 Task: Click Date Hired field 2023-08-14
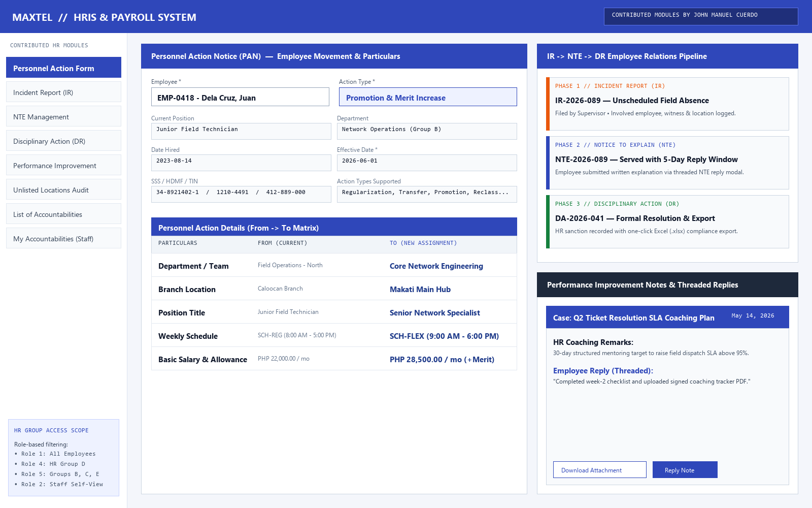coord(241,163)
